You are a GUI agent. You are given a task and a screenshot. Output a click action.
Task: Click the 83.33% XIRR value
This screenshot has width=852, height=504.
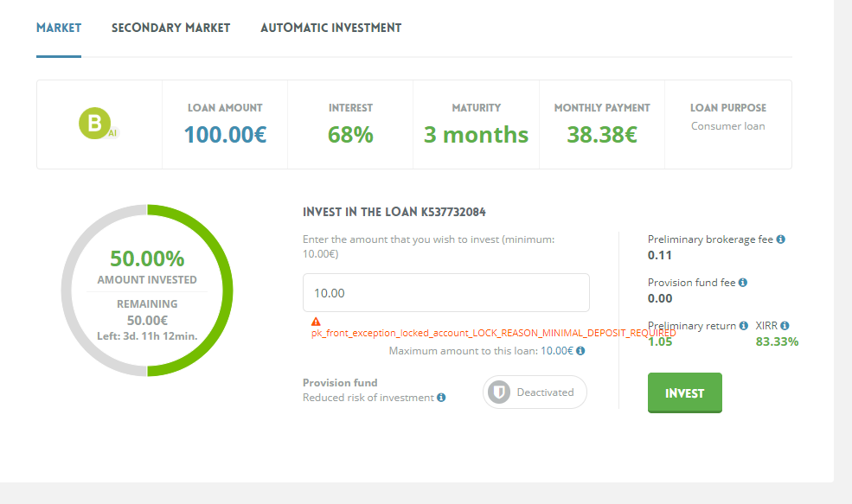click(777, 341)
